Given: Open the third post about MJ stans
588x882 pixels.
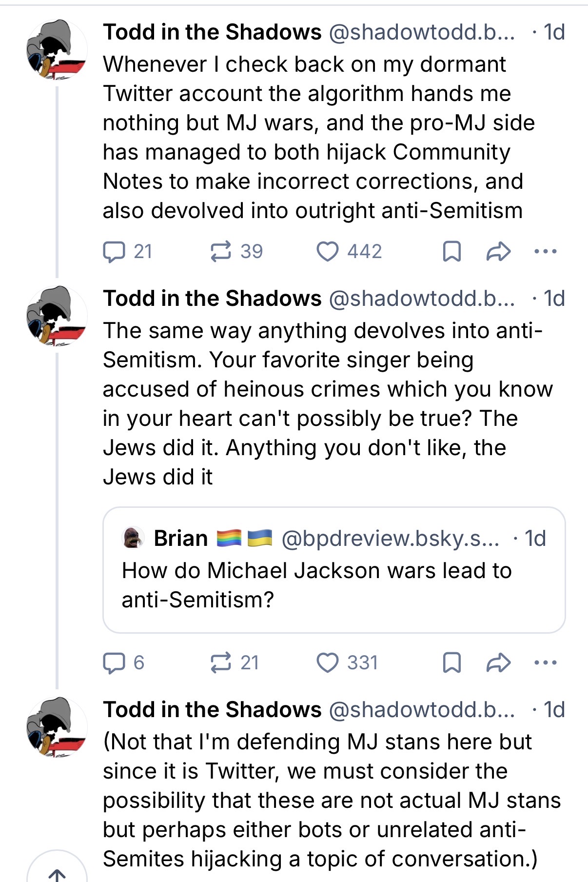Looking at the screenshot, I should [332, 800].
